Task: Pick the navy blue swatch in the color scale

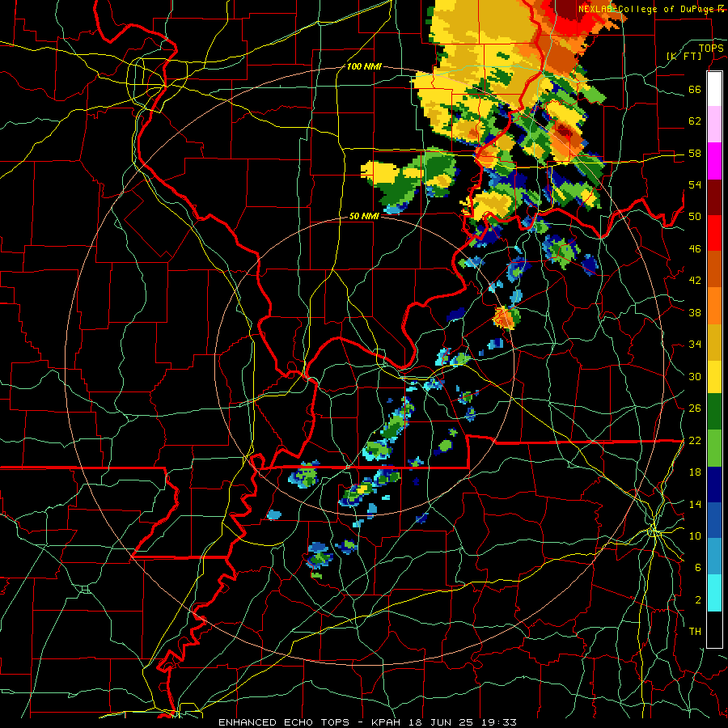Action: (714, 485)
